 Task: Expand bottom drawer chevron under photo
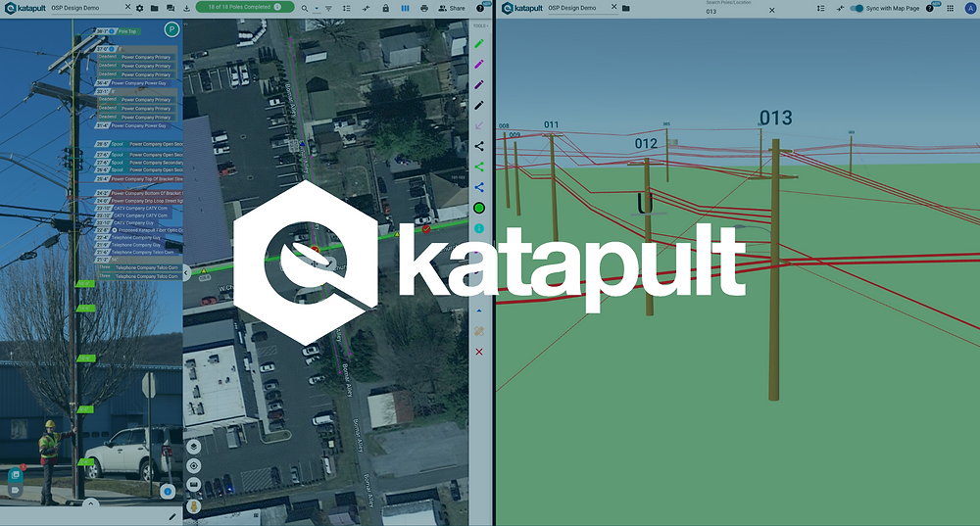tap(90, 502)
